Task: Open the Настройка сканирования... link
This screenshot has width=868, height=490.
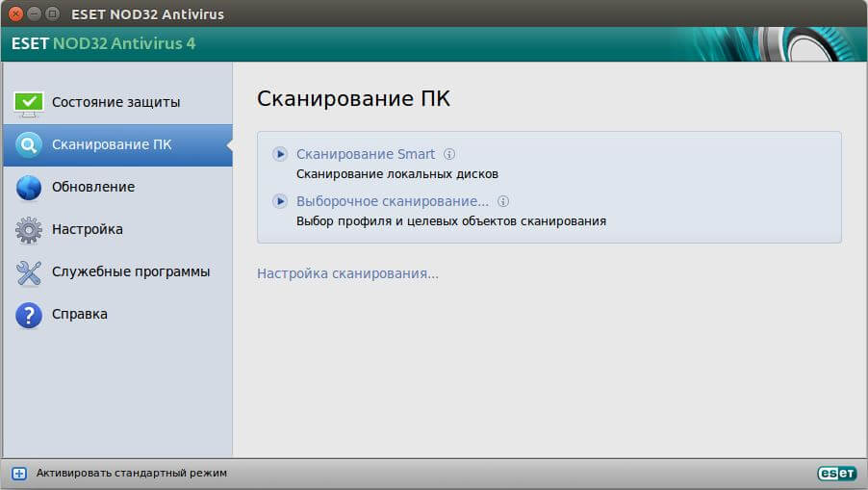Action: 347,273
